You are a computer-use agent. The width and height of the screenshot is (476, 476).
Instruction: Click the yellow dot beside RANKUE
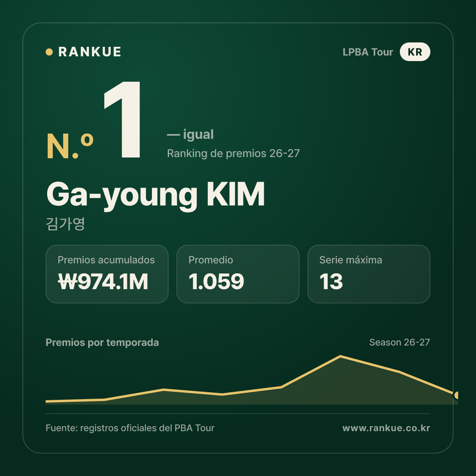tap(49, 52)
